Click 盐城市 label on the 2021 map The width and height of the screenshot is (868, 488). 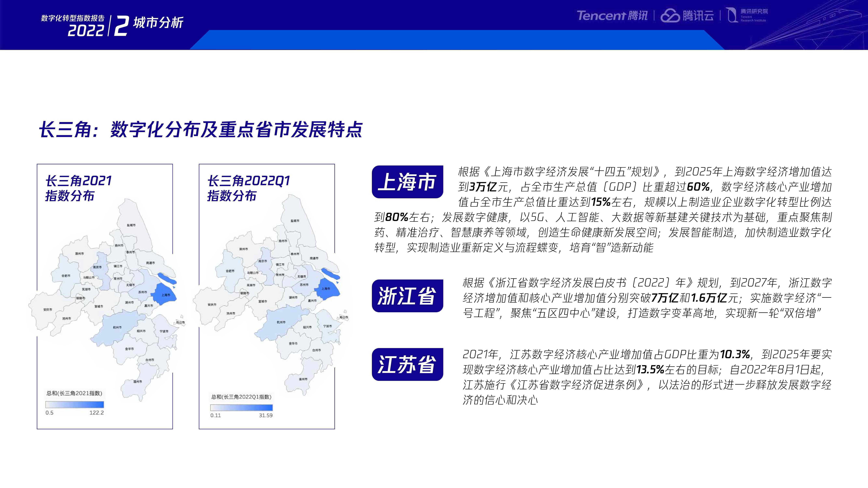pos(131,225)
